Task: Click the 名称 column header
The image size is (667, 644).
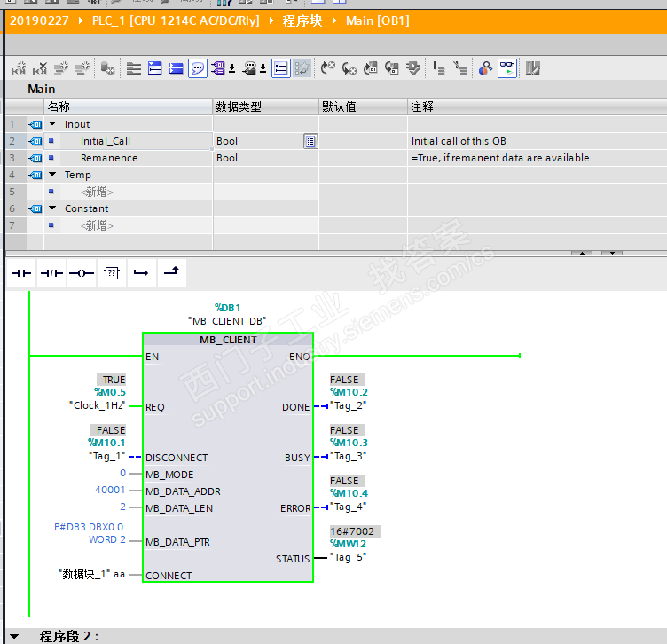Action: [59, 106]
